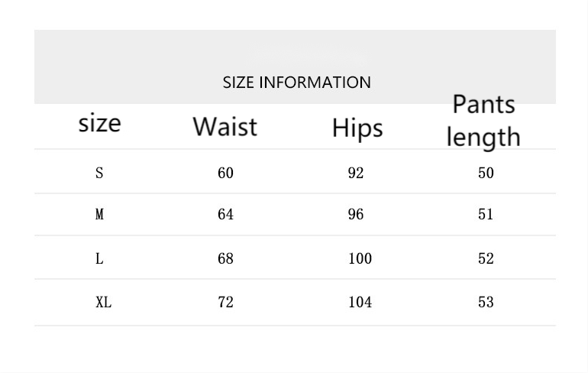Click the Waist column header
This screenshot has width=588, height=373.
(225, 126)
